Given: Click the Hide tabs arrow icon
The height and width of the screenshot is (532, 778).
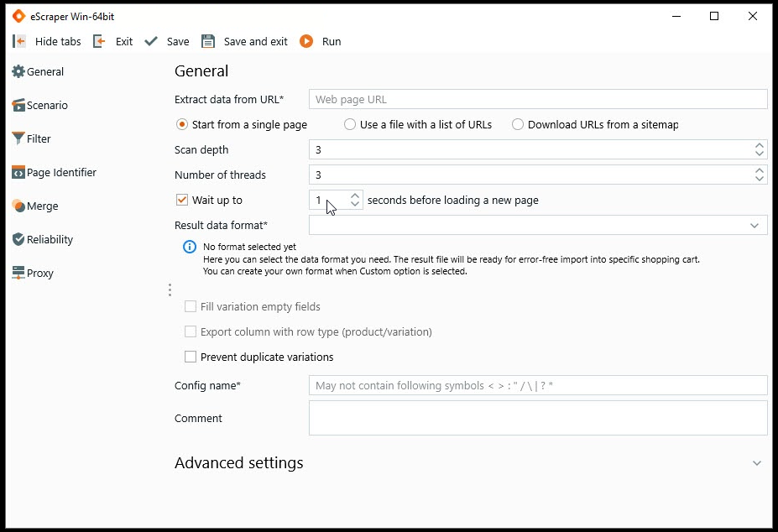Looking at the screenshot, I should point(18,41).
